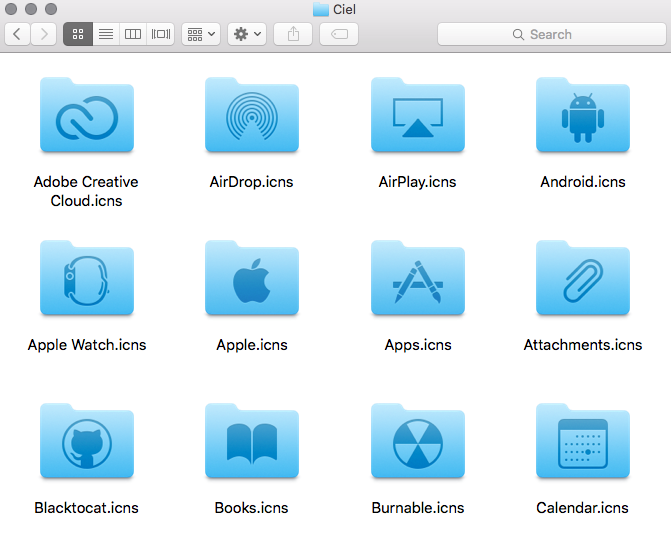Open the Action gear menu
Viewport: 671px width, 553px height.
pyautogui.click(x=247, y=34)
